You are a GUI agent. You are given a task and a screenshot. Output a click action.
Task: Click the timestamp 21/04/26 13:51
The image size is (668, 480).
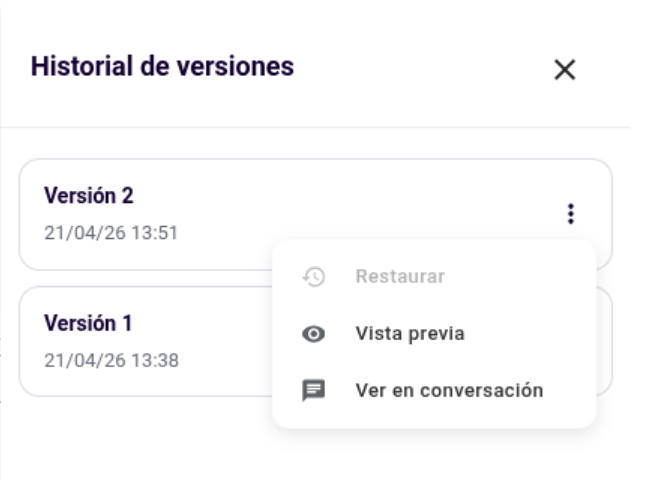click(111, 233)
